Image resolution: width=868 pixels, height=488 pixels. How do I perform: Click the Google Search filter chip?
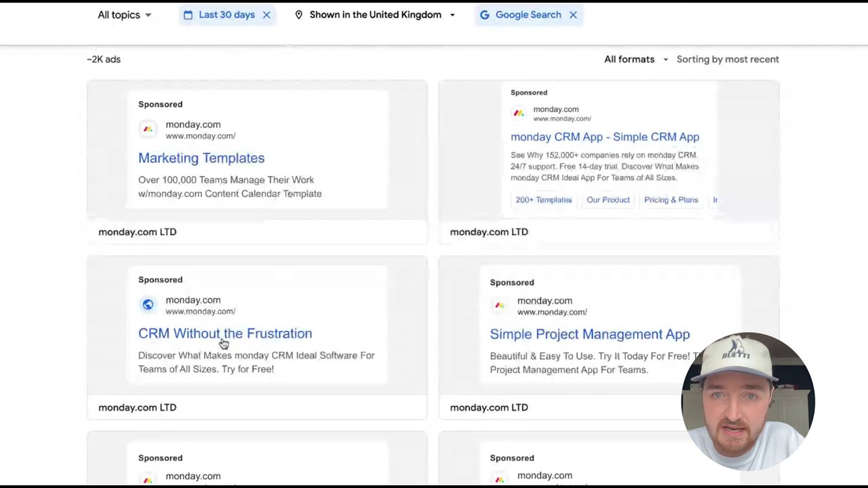click(x=528, y=15)
